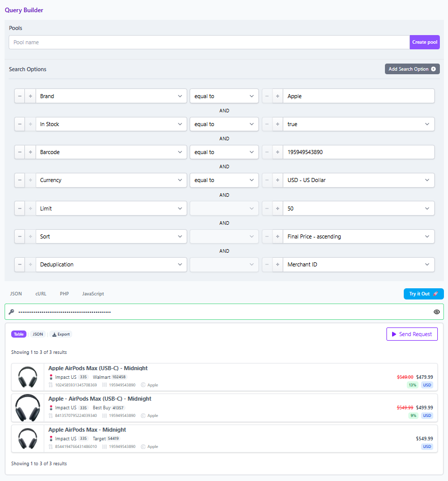Click minus icon beside the USD - US Dollar value
Screen dimensions: 448x481
pyautogui.click(x=267, y=180)
